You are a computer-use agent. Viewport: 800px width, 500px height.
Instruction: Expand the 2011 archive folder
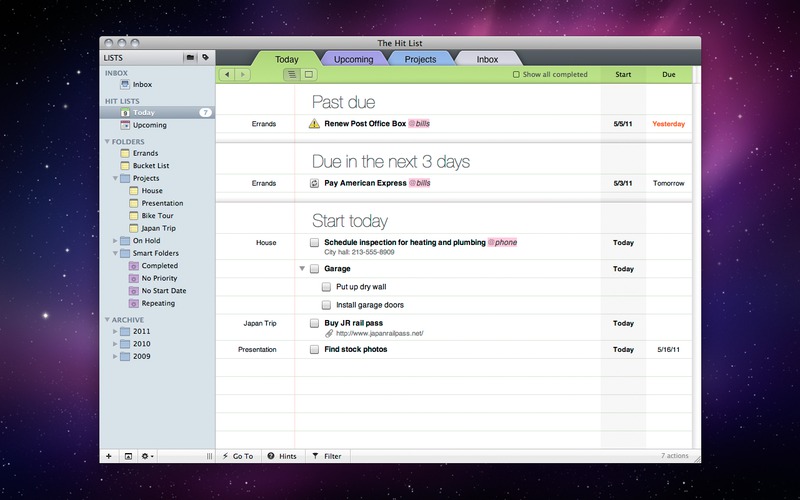115,331
